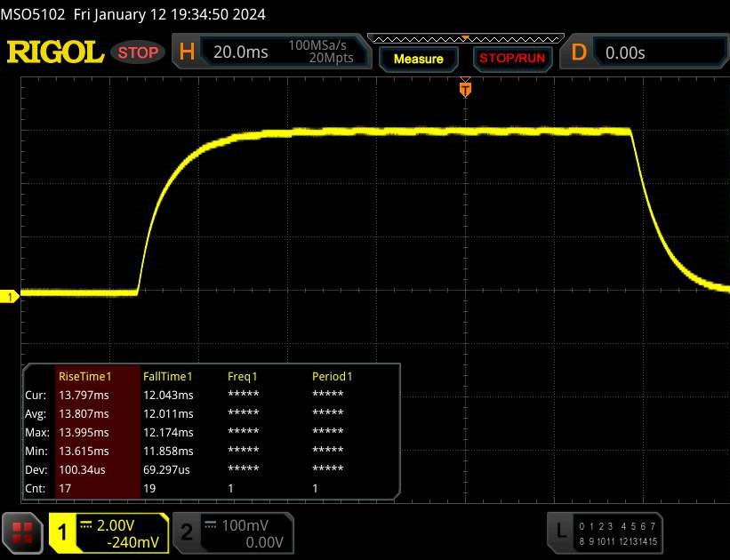The width and height of the screenshot is (730, 560).
Task: Click the 20Mpts memory depth readout
Action: [332, 58]
